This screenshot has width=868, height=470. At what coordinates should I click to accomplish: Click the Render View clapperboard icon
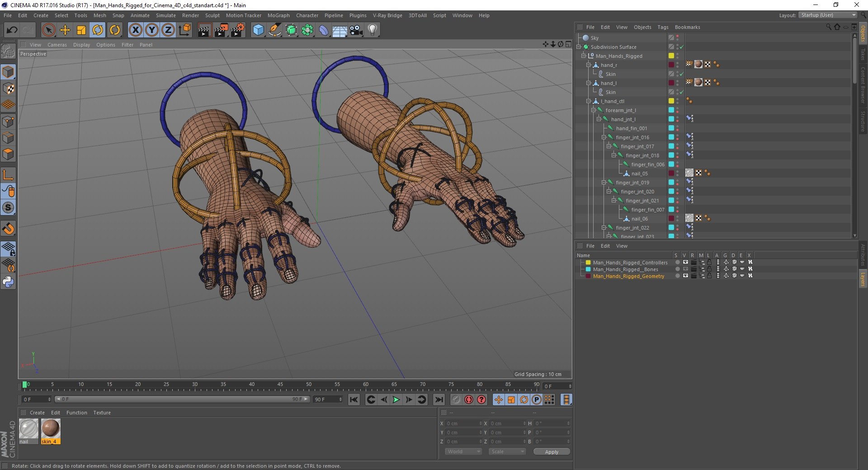[204, 30]
